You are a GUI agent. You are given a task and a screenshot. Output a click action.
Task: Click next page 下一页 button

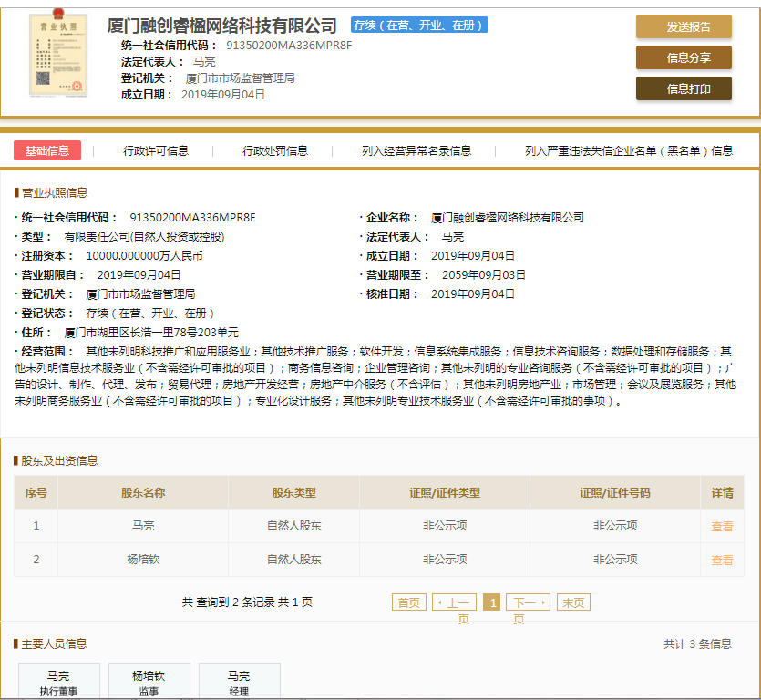(x=528, y=602)
